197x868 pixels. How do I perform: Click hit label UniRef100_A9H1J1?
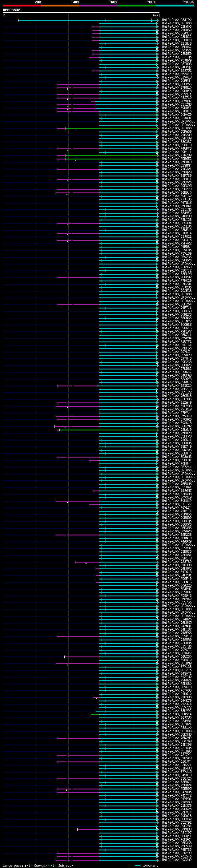point(176,152)
